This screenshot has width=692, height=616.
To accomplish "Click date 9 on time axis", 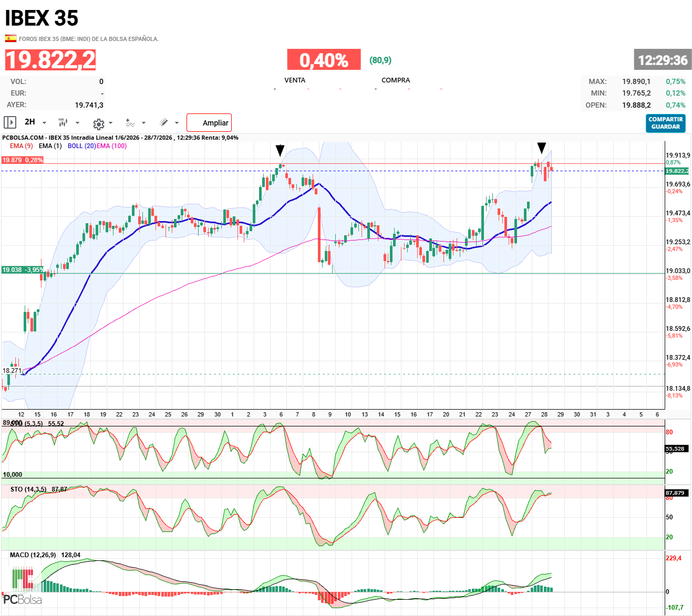I will [x=330, y=414].
